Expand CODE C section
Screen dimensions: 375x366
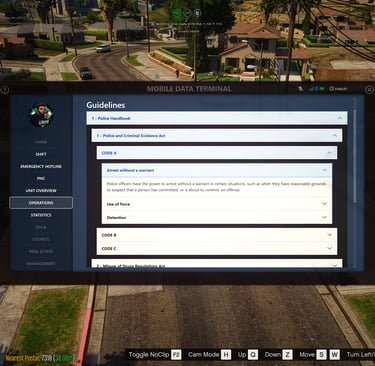coord(217,248)
